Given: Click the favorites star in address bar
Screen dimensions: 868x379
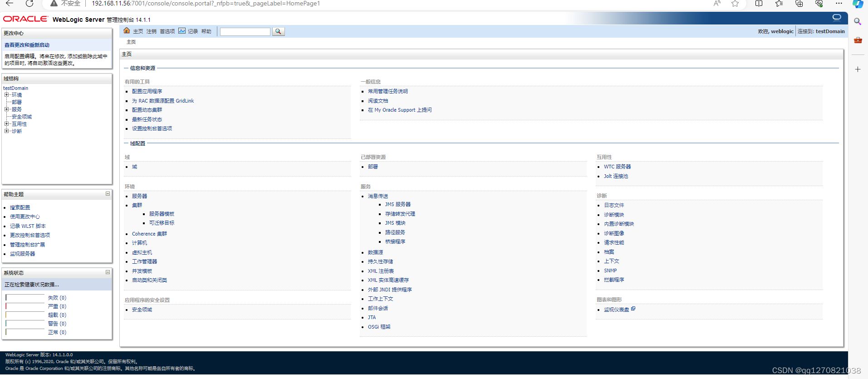Looking at the screenshot, I should click(x=735, y=4).
